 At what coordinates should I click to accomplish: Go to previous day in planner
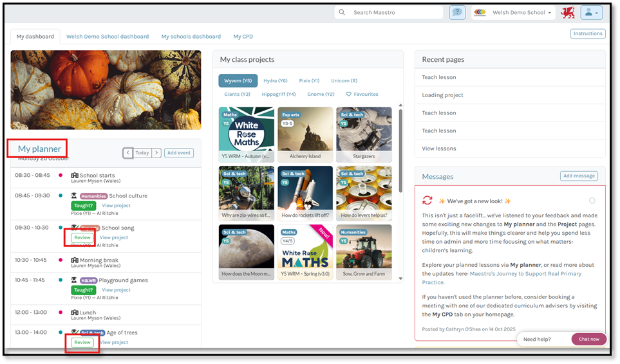[127, 153]
